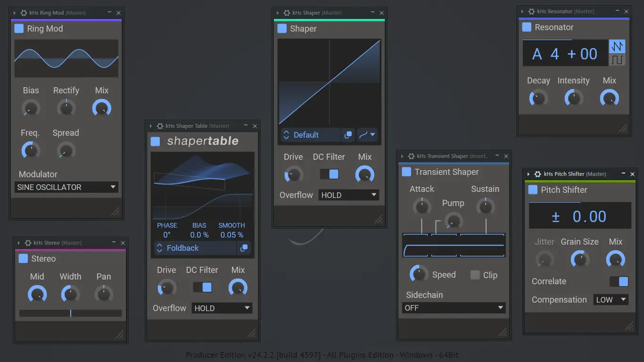Toggle the Shaper enable button
This screenshot has width=644, height=362.
pyautogui.click(x=282, y=29)
